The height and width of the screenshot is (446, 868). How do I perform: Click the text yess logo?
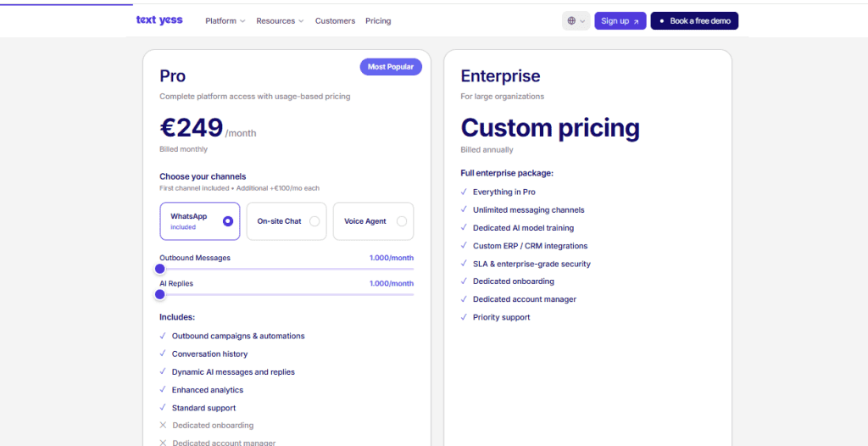coord(159,20)
